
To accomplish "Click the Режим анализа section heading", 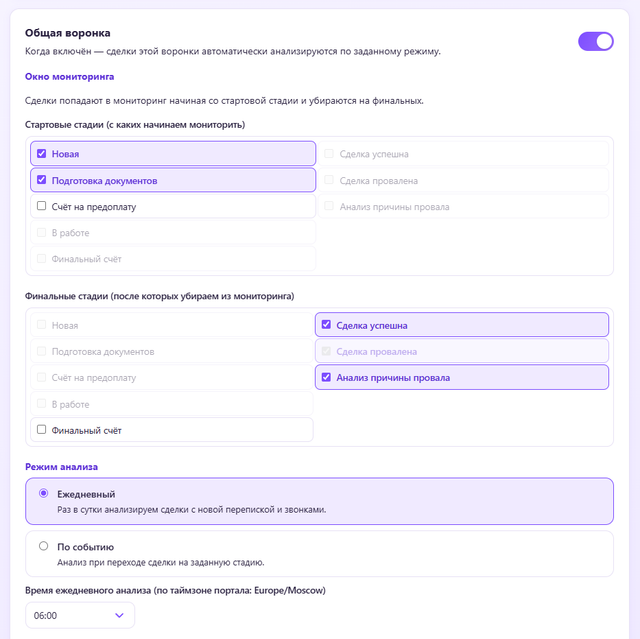I will click(62, 467).
